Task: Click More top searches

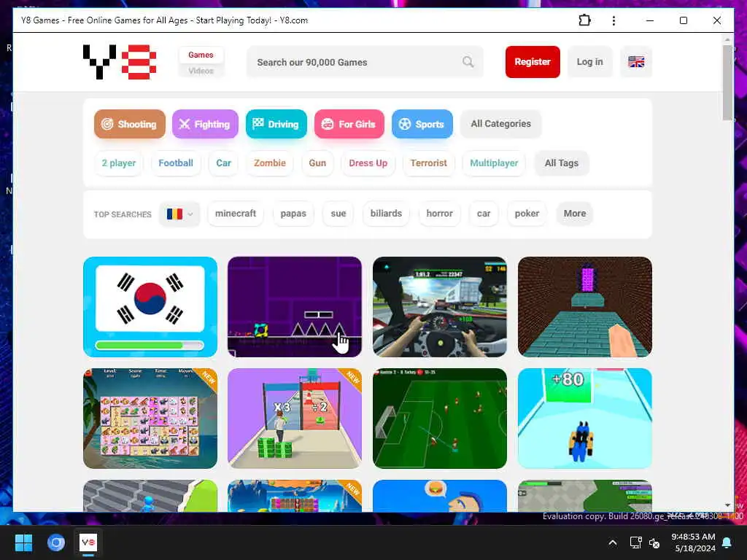Action: pos(575,214)
